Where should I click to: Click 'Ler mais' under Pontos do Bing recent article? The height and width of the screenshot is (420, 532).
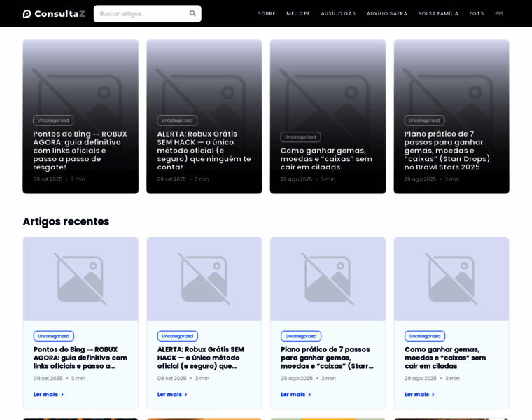[x=48, y=394]
